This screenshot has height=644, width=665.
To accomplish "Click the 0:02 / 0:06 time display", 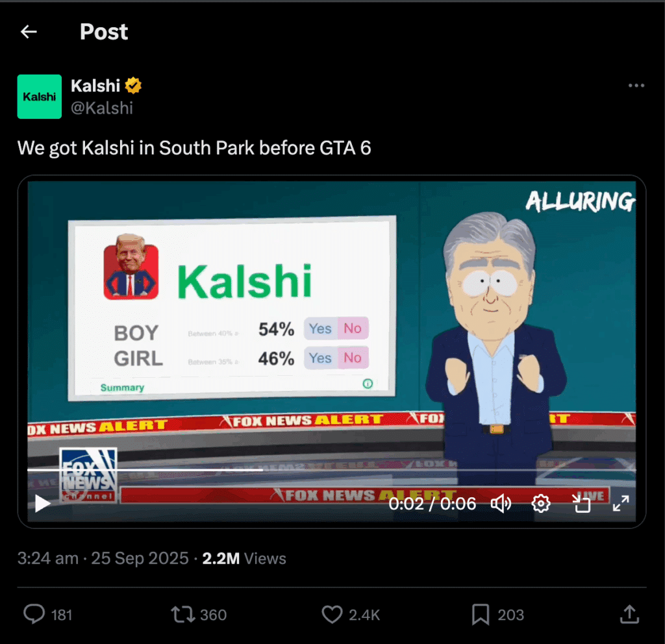I will click(x=432, y=504).
